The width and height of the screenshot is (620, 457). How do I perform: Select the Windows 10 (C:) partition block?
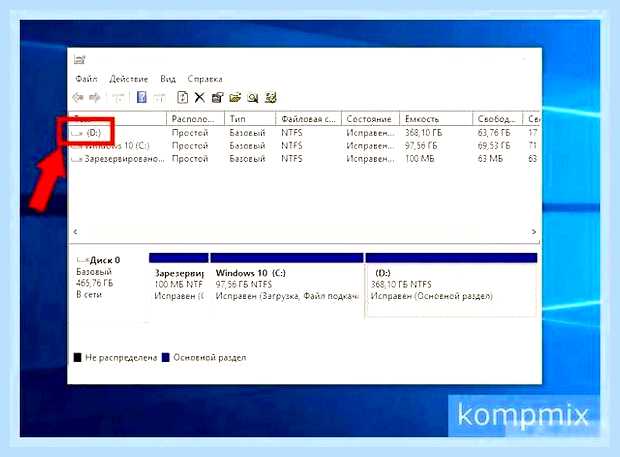(287, 285)
